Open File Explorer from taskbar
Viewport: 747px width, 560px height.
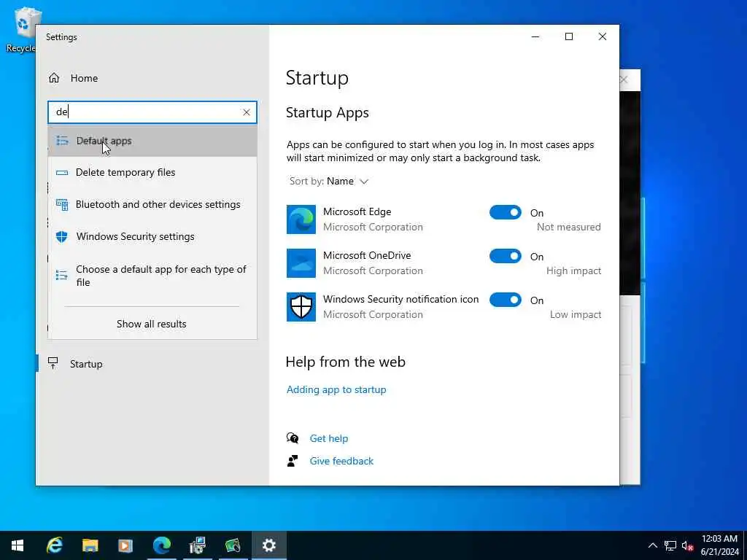90,545
